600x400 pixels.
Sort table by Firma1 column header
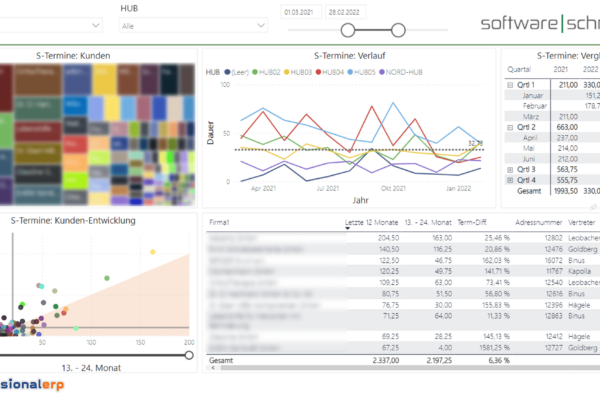point(219,222)
